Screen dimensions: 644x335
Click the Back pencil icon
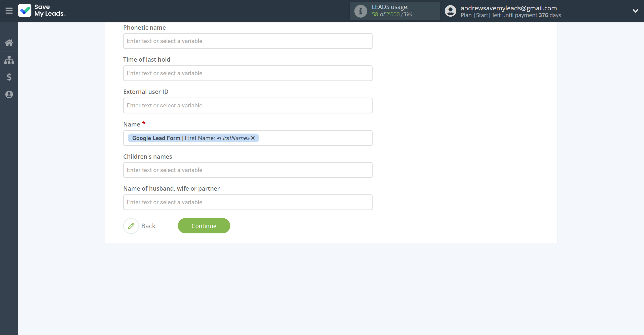131,226
